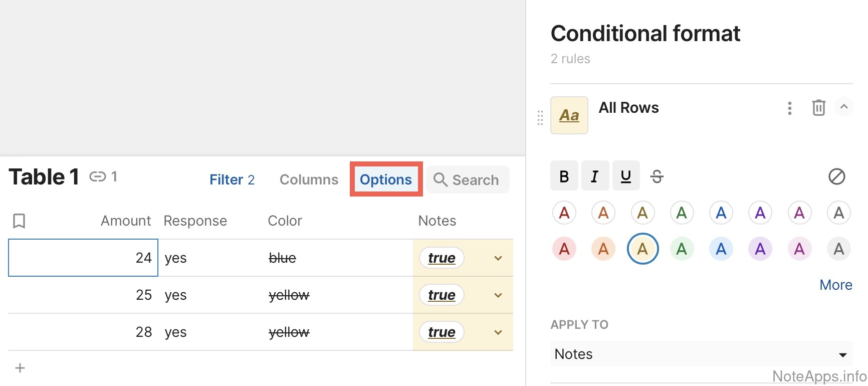
Task: Select the blue highlighted A color swatch
Action: (721, 249)
